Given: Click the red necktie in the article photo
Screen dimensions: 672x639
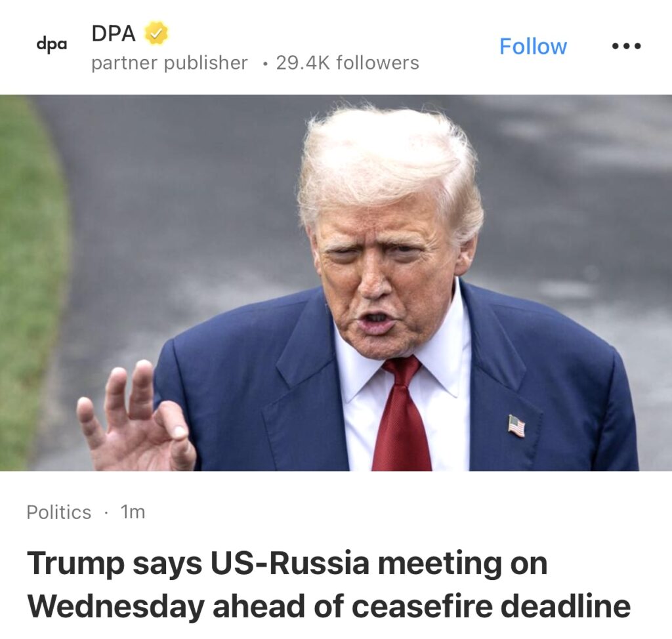Looking at the screenshot, I should click(402, 414).
